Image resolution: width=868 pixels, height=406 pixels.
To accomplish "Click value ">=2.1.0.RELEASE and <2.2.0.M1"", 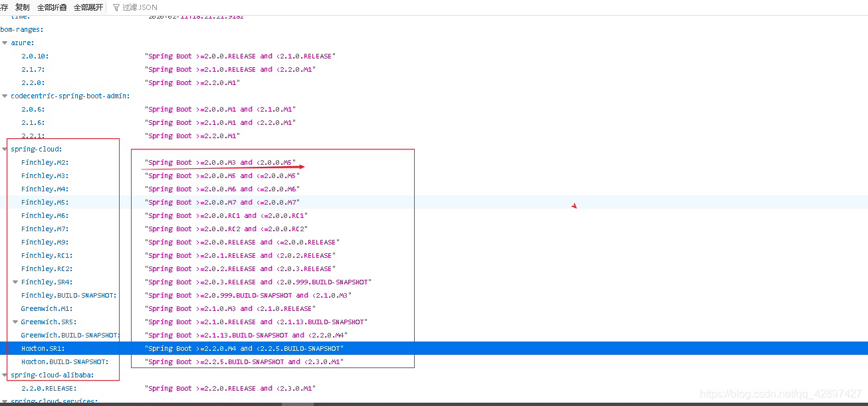I will pyautogui.click(x=230, y=69).
